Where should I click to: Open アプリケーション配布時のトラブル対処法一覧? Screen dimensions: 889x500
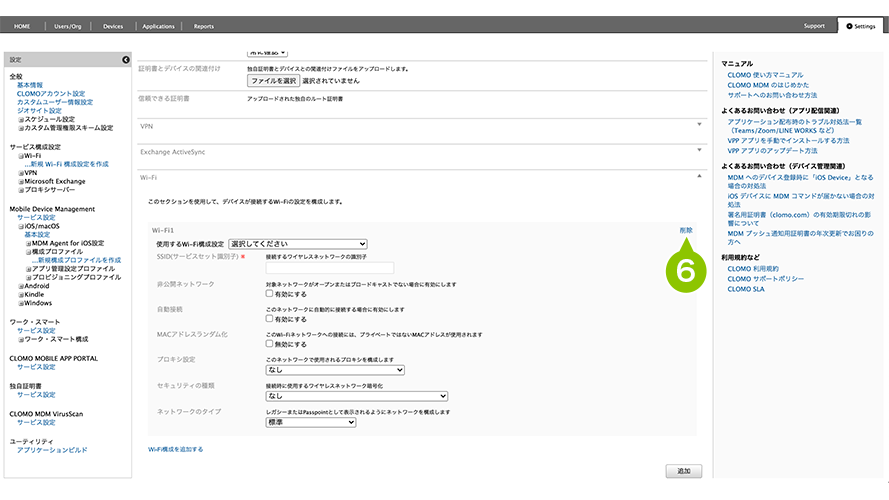[795, 126]
